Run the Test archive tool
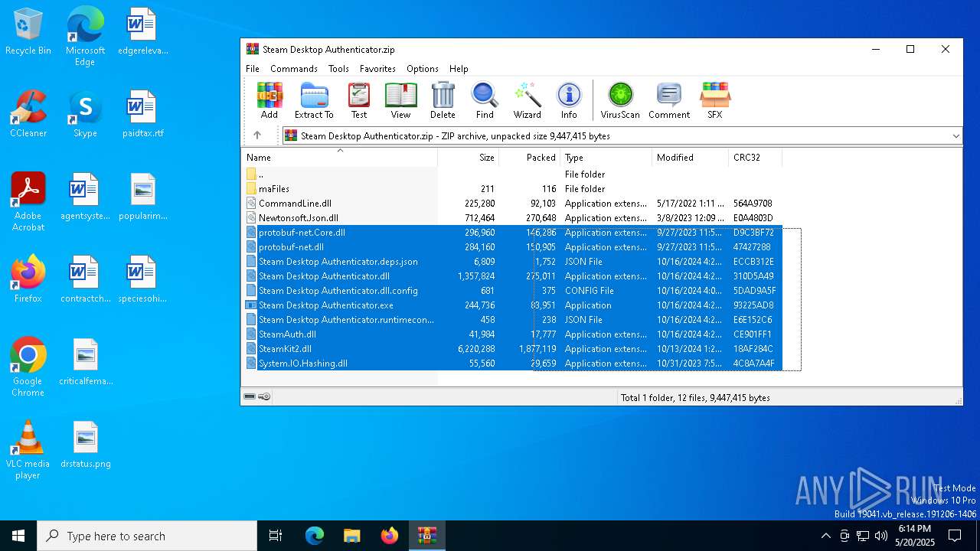The image size is (980, 551). (x=359, y=100)
